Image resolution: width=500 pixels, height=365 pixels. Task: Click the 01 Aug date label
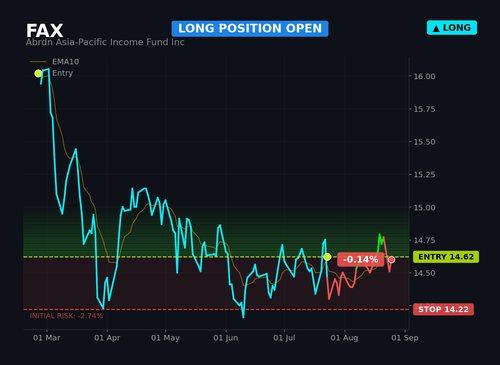click(x=344, y=338)
